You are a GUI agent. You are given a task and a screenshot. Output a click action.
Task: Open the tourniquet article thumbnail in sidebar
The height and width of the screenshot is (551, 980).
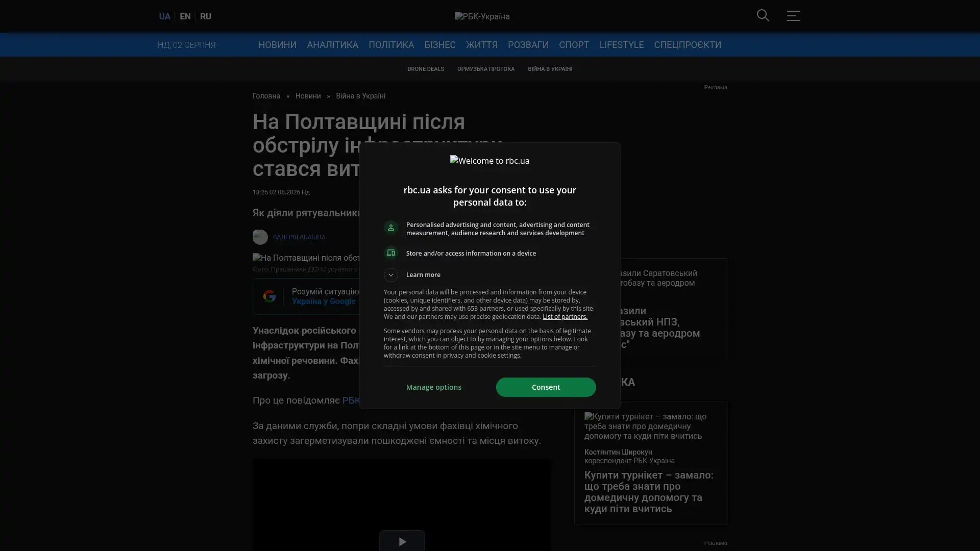[x=650, y=426]
